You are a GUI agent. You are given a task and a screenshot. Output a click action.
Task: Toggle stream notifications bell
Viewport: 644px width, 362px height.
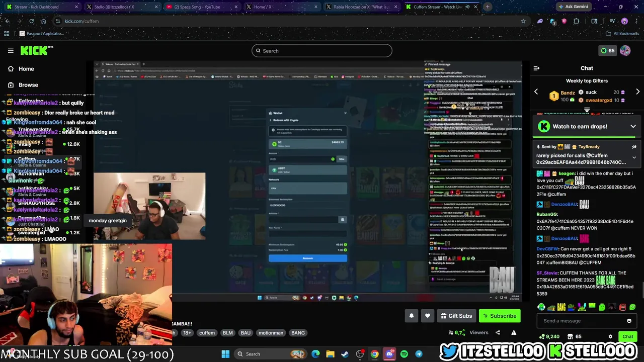[x=411, y=316]
